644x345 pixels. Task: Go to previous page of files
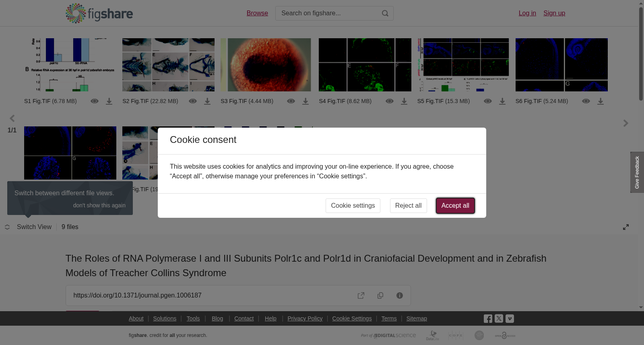point(12,118)
